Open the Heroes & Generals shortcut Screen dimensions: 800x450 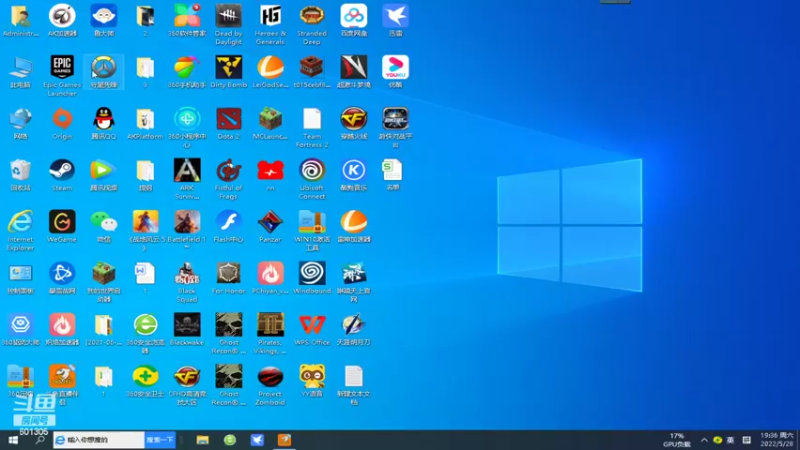(x=270, y=24)
